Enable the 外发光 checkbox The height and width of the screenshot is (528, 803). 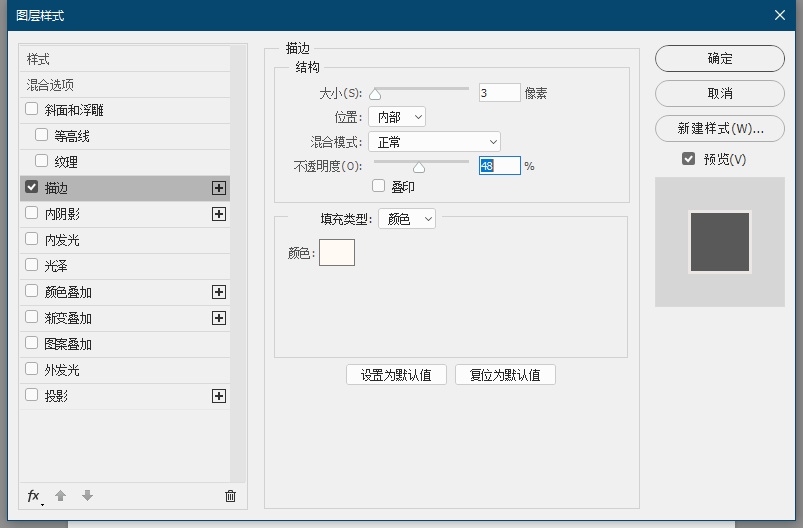(32, 369)
